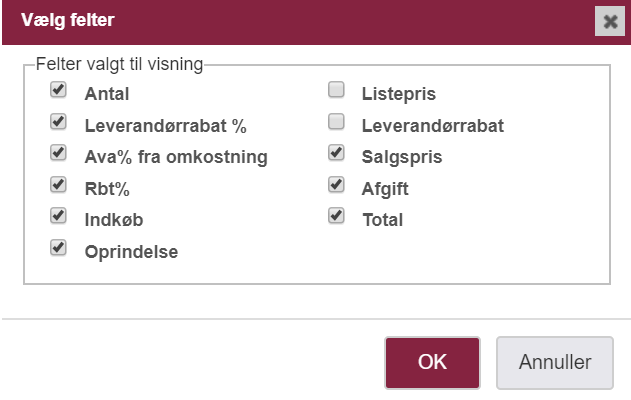
Task: Check the Leverandørrabat checkbox without percent
Action: click(x=336, y=121)
